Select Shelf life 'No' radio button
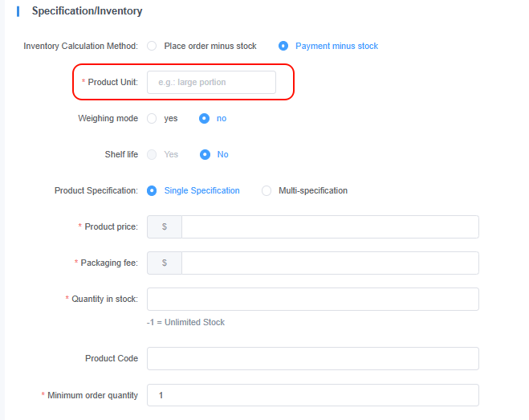This screenshot has height=420, width=529. [205, 154]
